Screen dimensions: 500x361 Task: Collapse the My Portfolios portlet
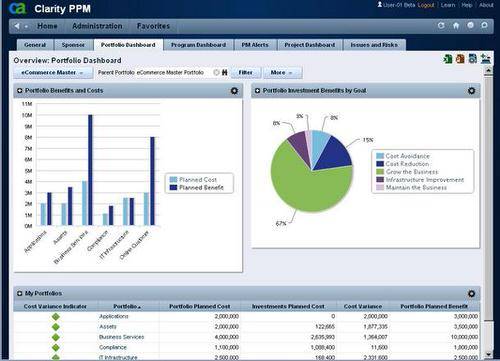pos(19,293)
